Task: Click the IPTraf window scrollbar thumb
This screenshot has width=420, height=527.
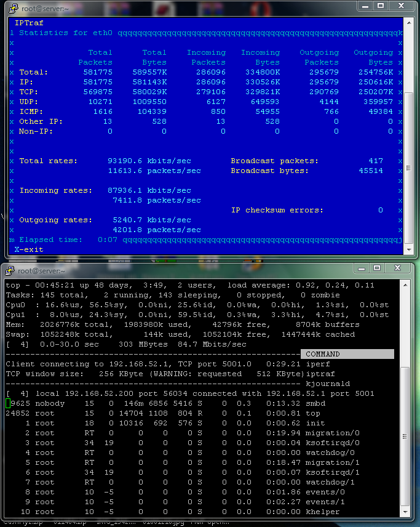Action: [408, 167]
